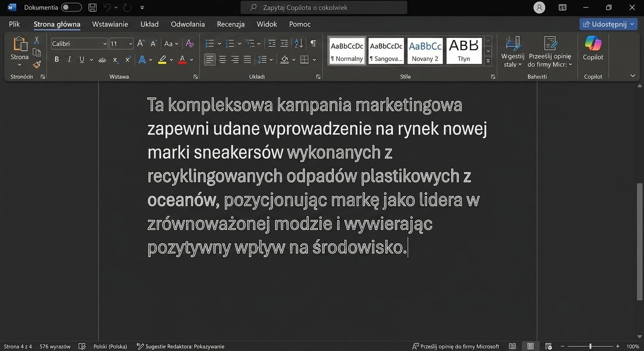Viewport: 644px width, 351px height.
Task: Redo action in title bar
Action: point(128,7)
